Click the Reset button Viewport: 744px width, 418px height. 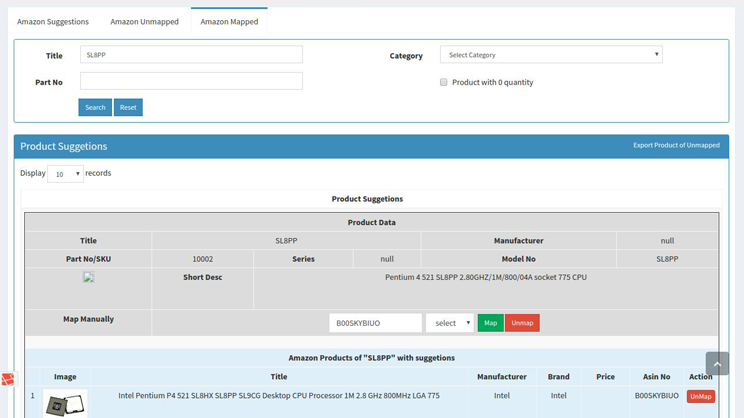click(128, 107)
